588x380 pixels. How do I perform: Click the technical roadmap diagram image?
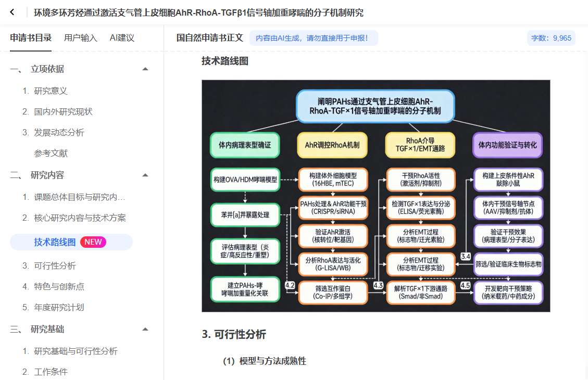[376, 196]
